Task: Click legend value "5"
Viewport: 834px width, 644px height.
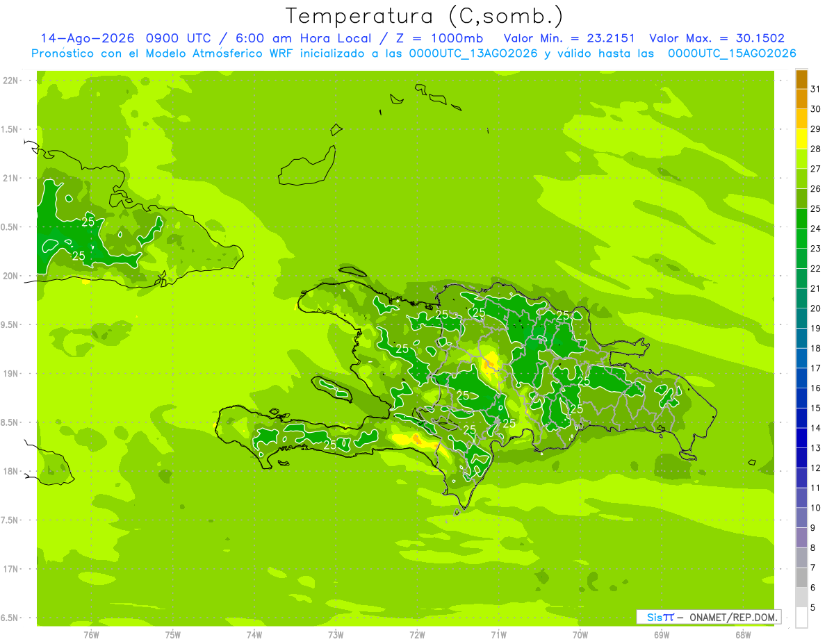Action: click(x=812, y=608)
